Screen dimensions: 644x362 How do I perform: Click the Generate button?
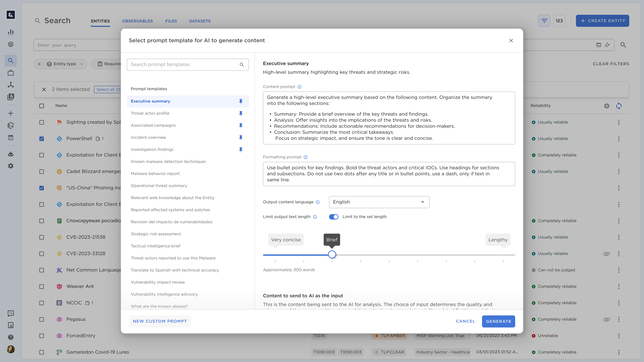(x=498, y=321)
